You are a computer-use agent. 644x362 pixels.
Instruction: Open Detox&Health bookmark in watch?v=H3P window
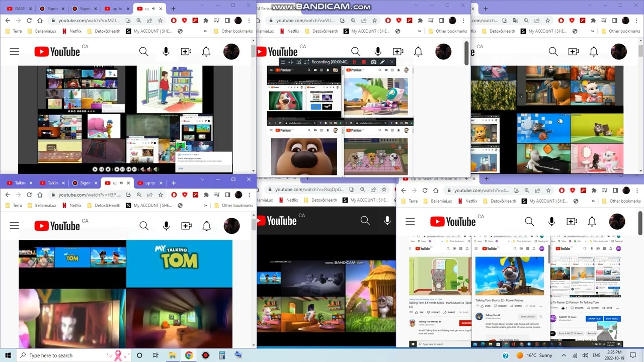tap(104, 205)
